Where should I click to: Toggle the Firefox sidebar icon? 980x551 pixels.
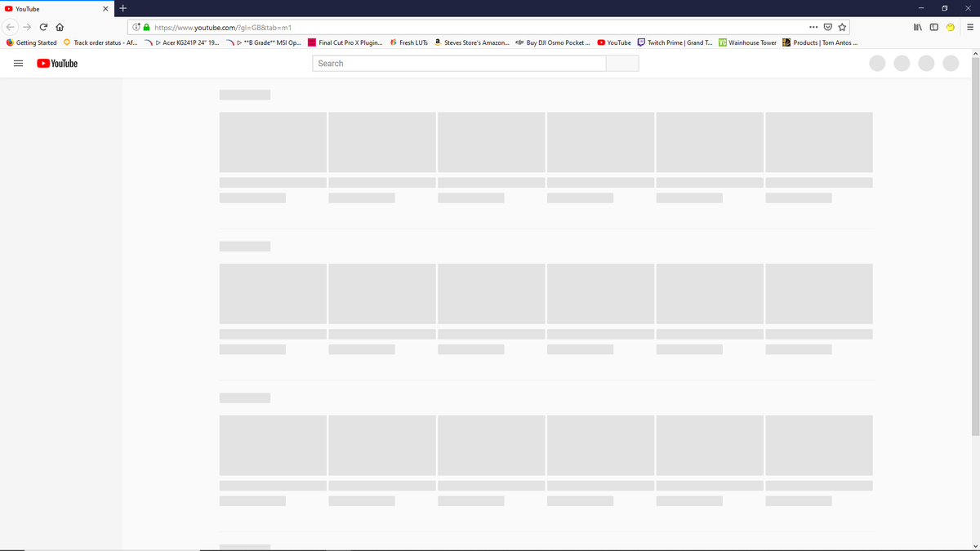coord(934,27)
